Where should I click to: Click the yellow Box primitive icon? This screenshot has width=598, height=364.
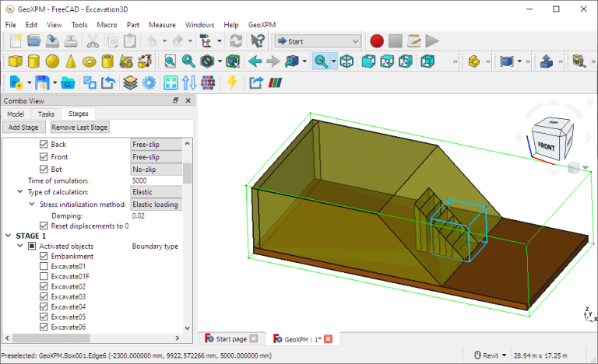[x=15, y=61]
